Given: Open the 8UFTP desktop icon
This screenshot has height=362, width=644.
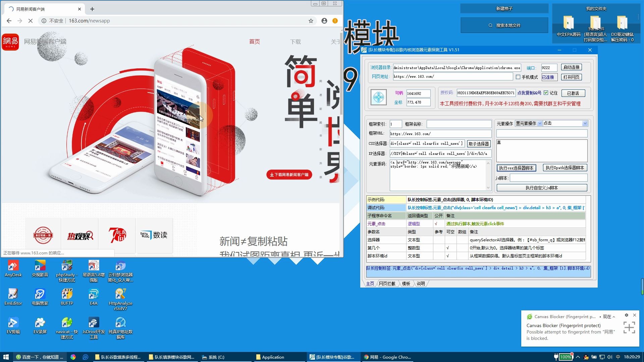Looking at the screenshot, I should tap(67, 297).
